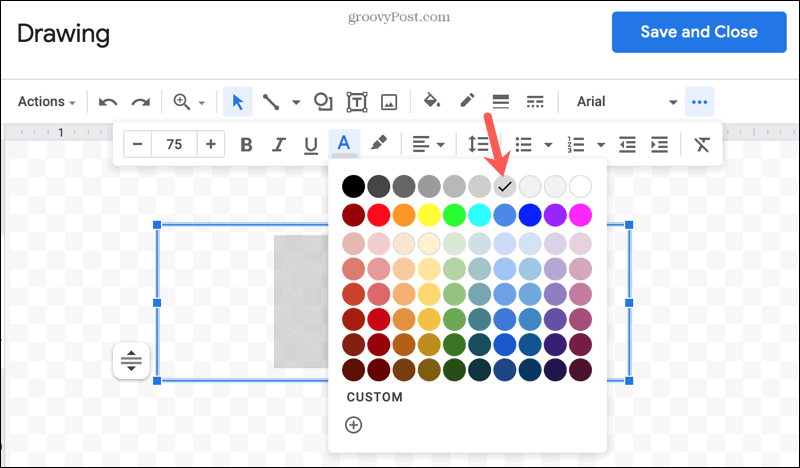Open the Actions menu
The width and height of the screenshot is (800, 468).
[x=46, y=102]
